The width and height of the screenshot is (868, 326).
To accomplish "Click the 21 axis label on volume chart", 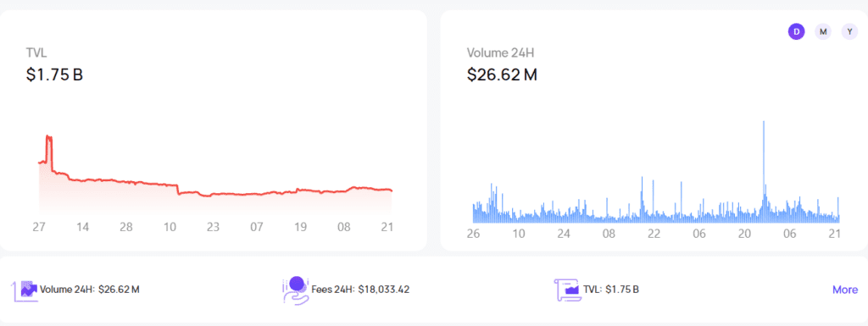I will [x=835, y=233].
